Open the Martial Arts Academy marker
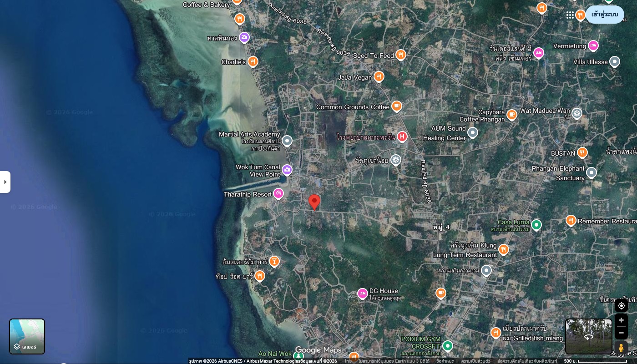Image resolution: width=637 pixels, height=364 pixels. [x=287, y=141]
